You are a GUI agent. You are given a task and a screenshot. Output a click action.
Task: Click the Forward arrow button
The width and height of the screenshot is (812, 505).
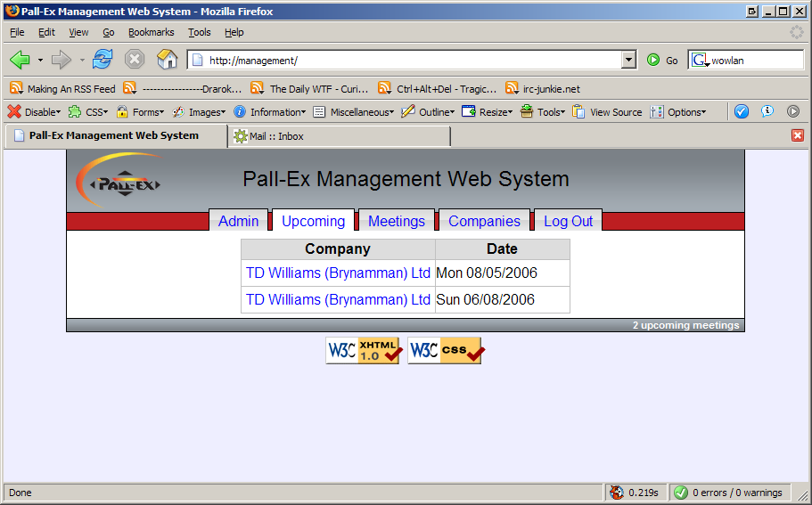click(62, 60)
